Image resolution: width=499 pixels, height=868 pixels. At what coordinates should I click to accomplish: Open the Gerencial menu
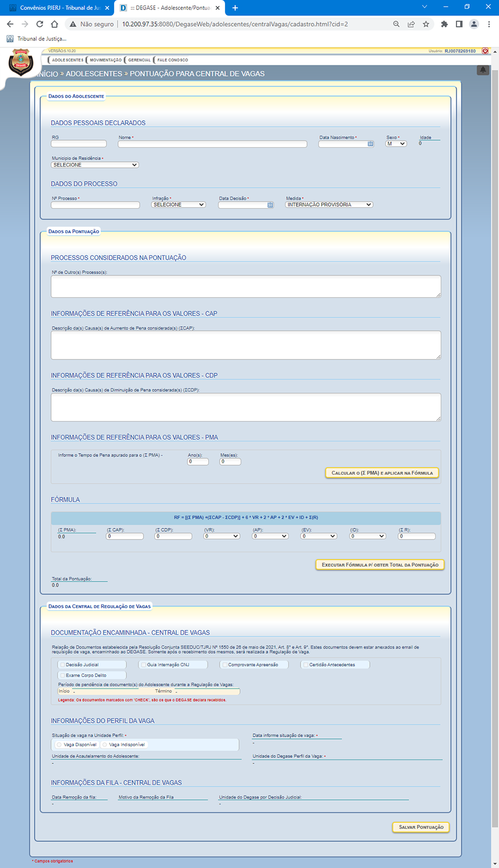pos(139,60)
